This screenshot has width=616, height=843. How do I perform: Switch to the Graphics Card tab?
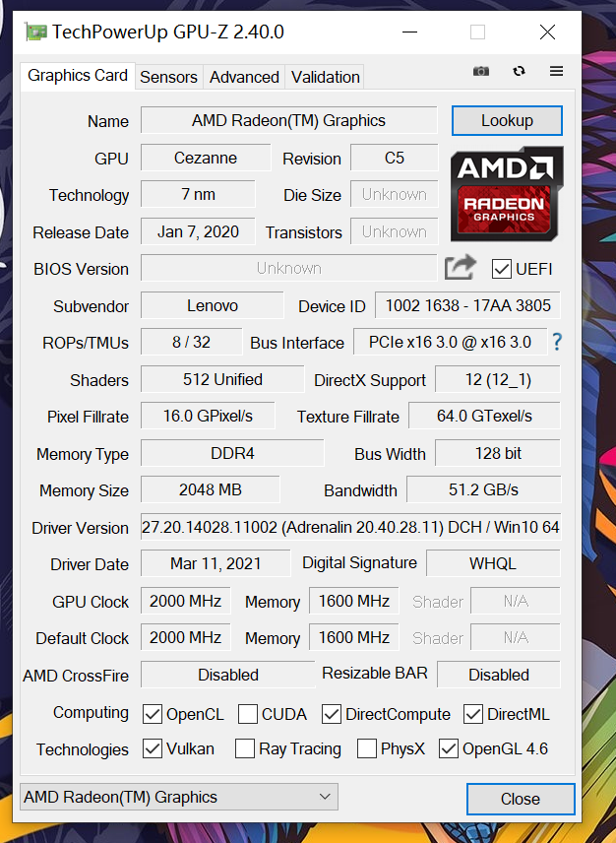click(78, 76)
